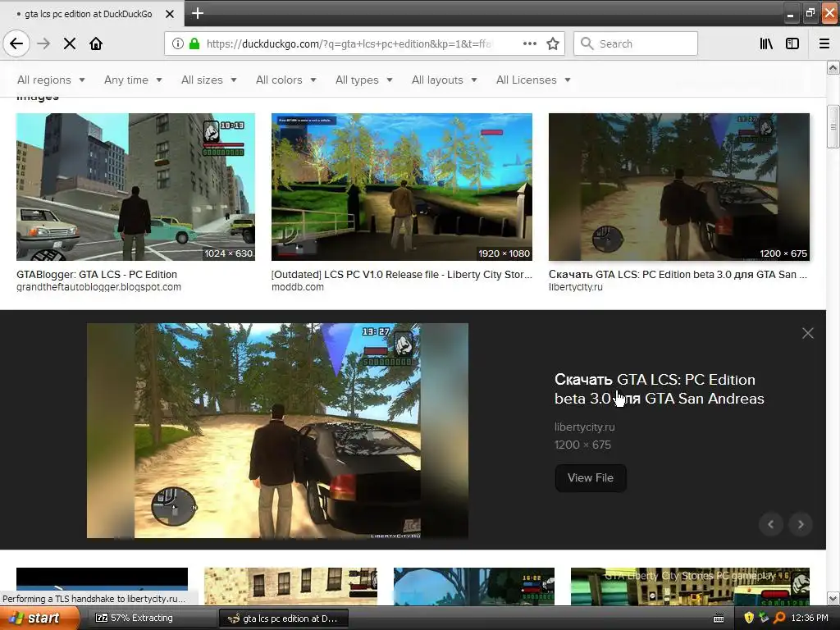Click the large preview image in detail panel
The height and width of the screenshot is (630, 840).
pyautogui.click(x=277, y=430)
